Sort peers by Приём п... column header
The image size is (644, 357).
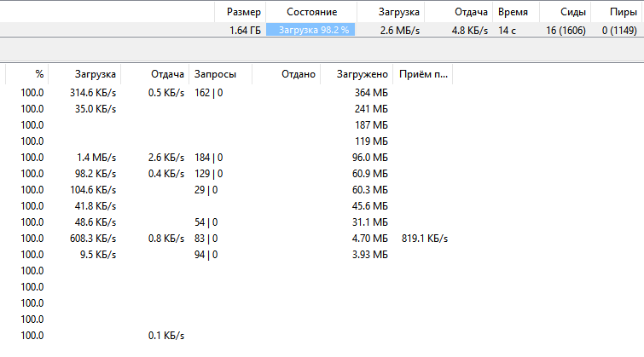pos(422,74)
